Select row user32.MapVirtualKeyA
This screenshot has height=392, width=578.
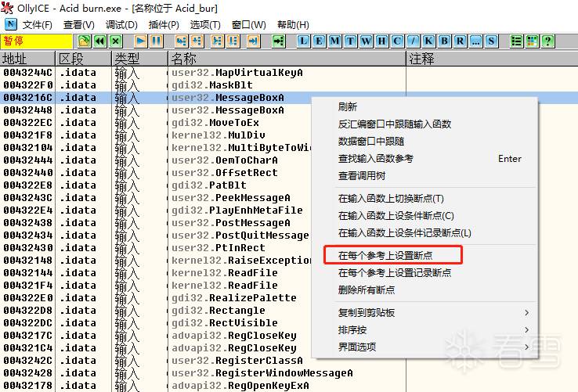pyautogui.click(x=289, y=73)
